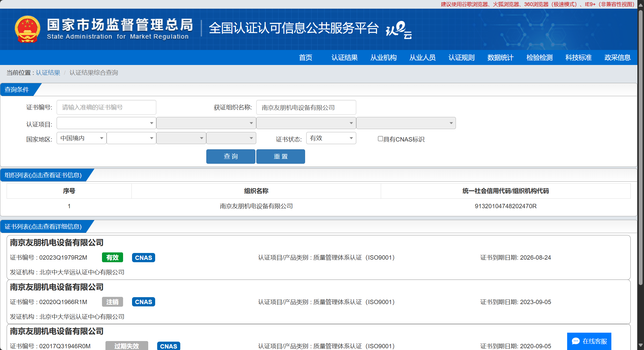Open 从业人员 navigation menu

click(x=423, y=57)
